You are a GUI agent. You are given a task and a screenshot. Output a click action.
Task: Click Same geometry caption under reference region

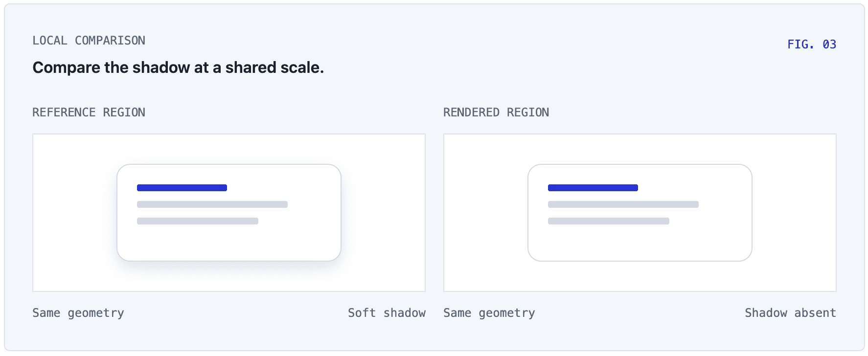coord(78,313)
